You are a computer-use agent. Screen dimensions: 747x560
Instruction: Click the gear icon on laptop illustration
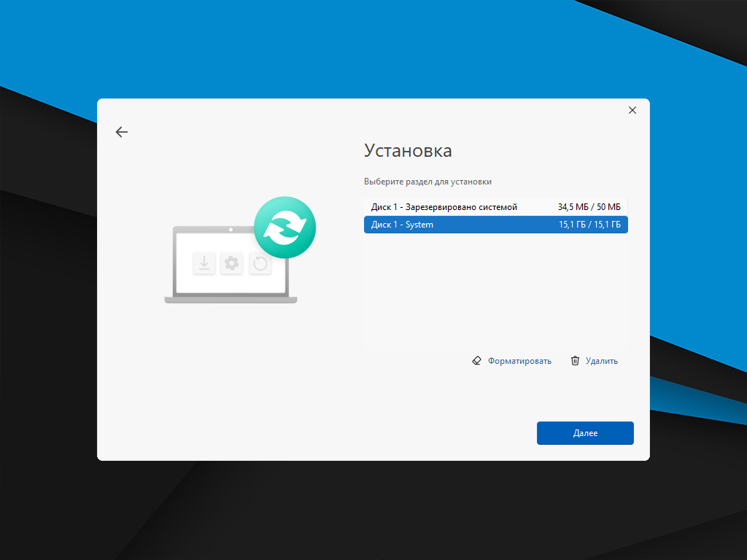point(232,262)
